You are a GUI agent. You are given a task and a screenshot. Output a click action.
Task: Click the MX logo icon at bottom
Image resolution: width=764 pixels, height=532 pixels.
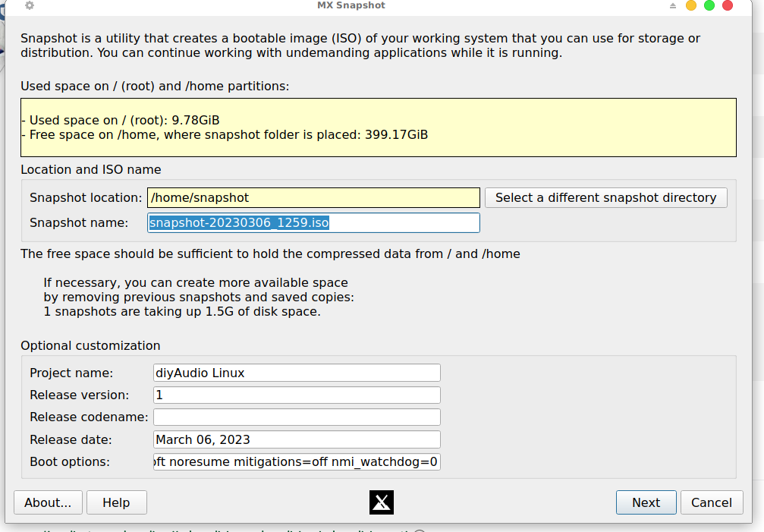[382, 502]
